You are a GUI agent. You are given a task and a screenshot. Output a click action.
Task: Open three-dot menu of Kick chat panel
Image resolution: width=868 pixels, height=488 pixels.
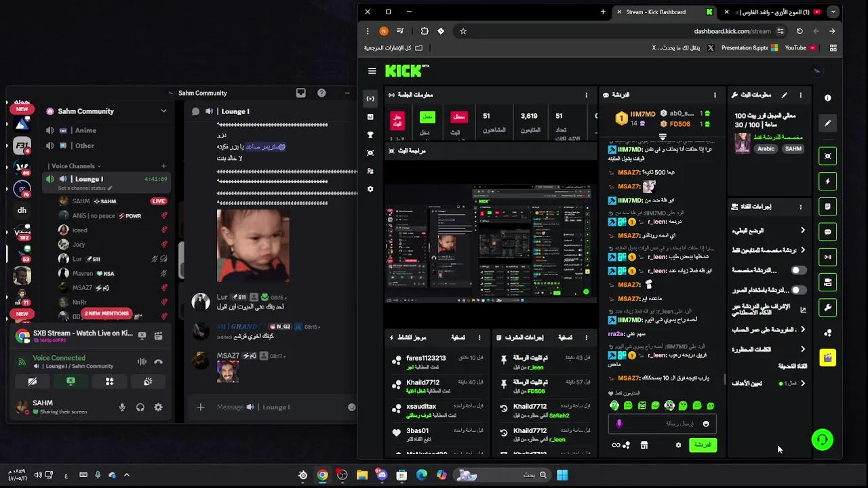tap(715, 95)
